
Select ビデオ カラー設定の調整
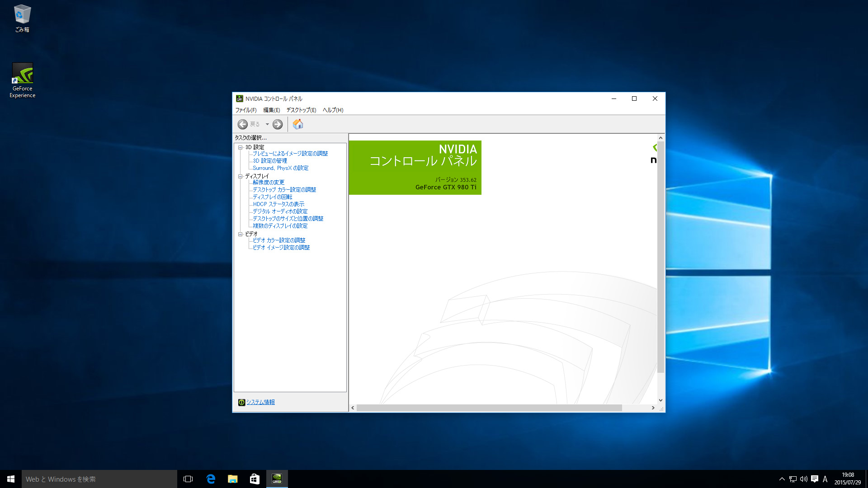pos(279,240)
